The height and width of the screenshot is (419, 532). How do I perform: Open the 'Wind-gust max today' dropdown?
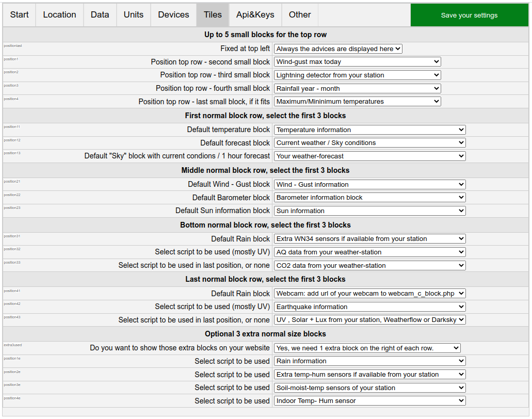click(358, 62)
